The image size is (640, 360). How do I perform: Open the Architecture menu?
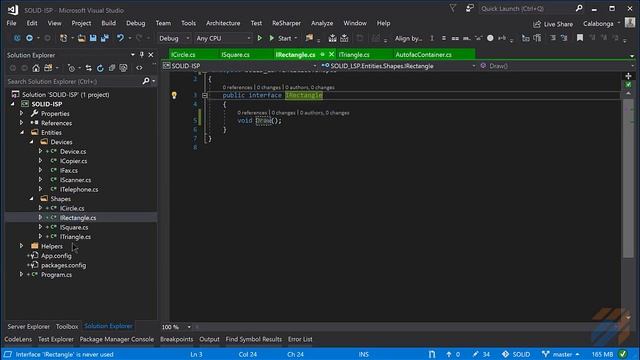[223, 23]
